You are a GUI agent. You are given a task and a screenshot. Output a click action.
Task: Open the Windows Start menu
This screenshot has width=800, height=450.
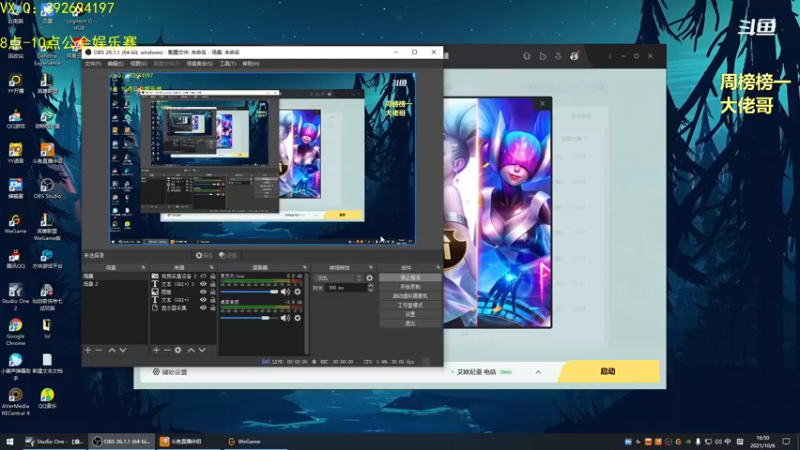pyautogui.click(x=10, y=442)
